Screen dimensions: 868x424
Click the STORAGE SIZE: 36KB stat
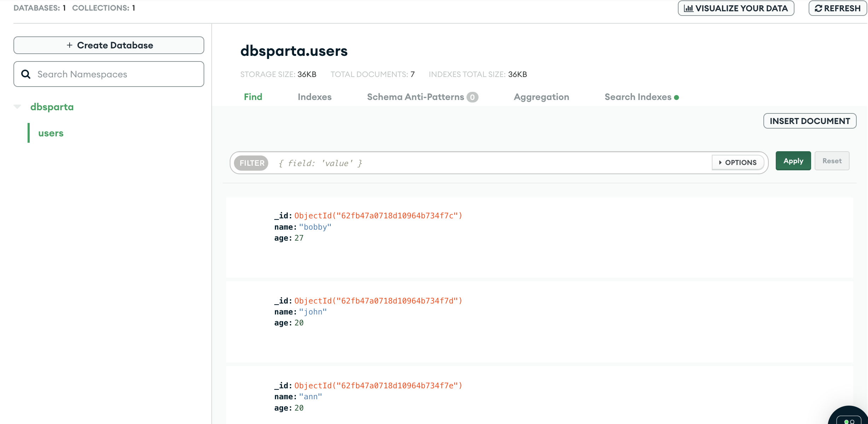click(278, 74)
